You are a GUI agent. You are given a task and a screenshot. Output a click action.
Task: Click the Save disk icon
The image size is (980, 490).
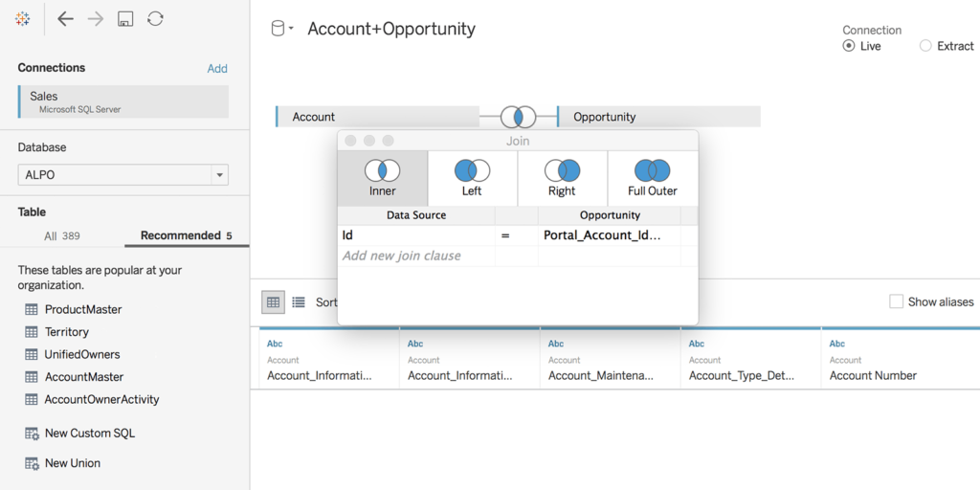click(125, 19)
